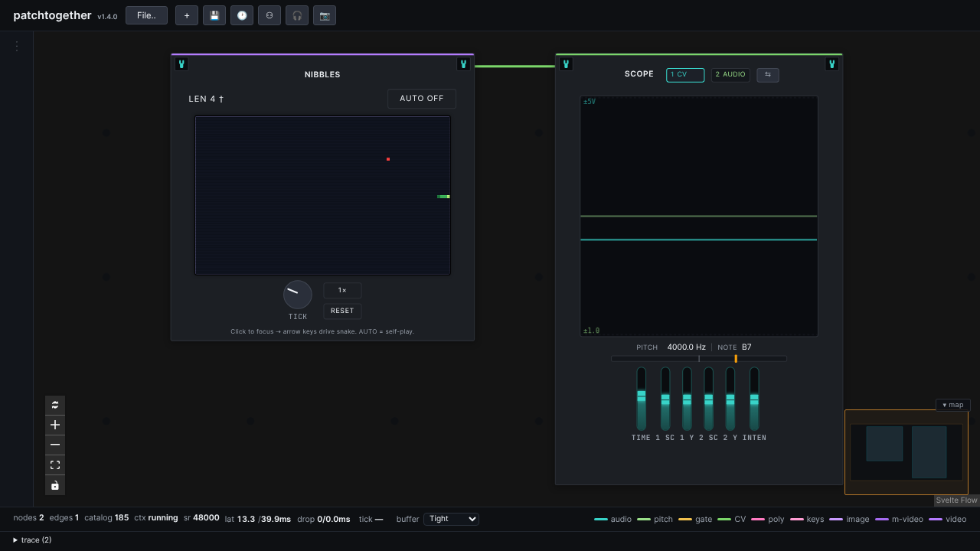This screenshot has width=980, height=551.
Task: Select the 2 AUDIO channel in SCOPE
Action: pyautogui.click(x=730, y=75)
